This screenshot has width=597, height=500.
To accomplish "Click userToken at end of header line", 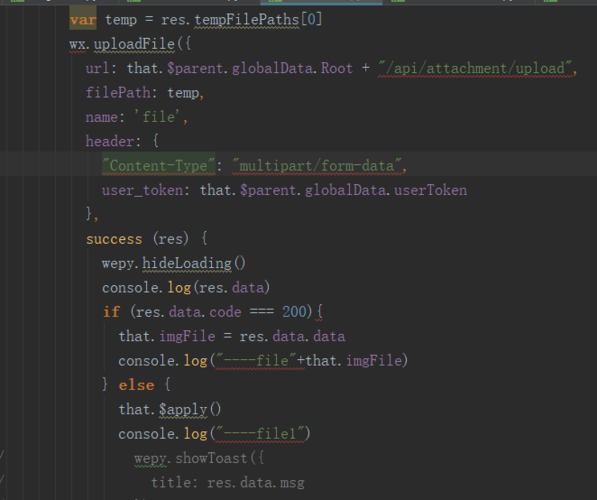I will (x=430, y=190).
